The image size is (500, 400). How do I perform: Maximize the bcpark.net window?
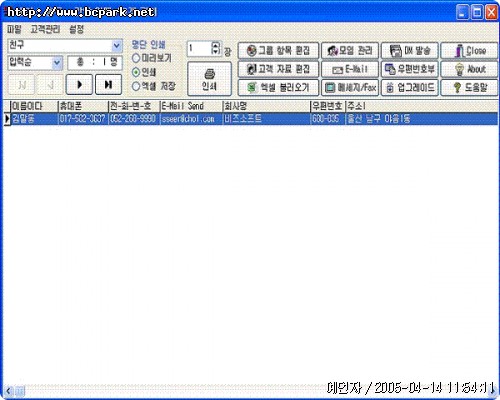point(477,13)
